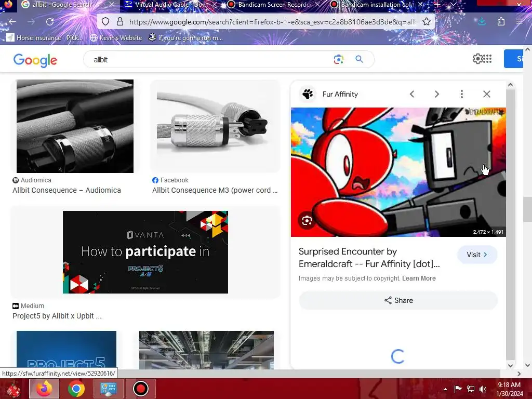
Task: Click the page vertical scrollbar thumb
Action: tap(527, 209)
